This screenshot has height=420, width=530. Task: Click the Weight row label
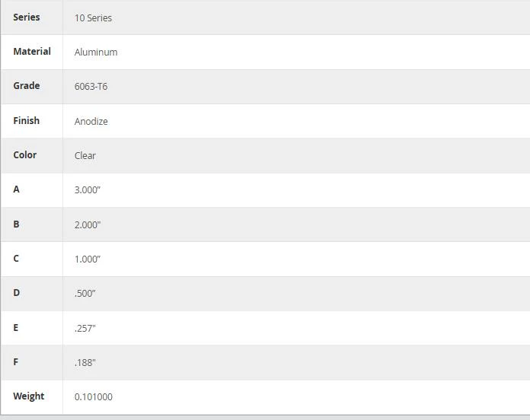tap(29, 396)
